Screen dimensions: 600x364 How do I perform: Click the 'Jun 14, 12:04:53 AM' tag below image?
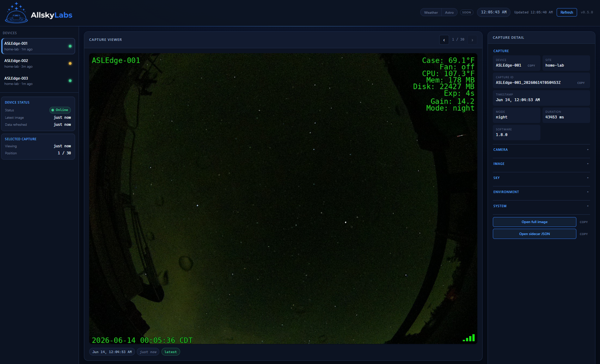click(112, 352)
